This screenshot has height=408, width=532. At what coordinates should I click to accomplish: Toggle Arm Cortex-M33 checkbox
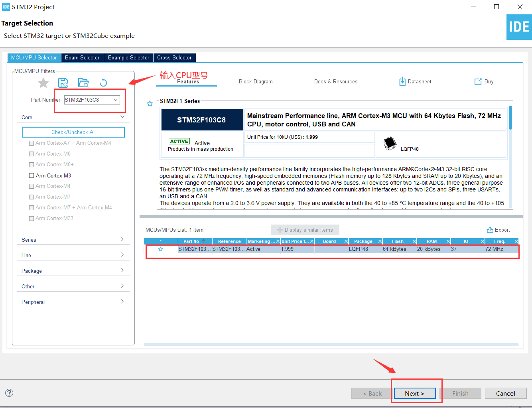(32, 219)
